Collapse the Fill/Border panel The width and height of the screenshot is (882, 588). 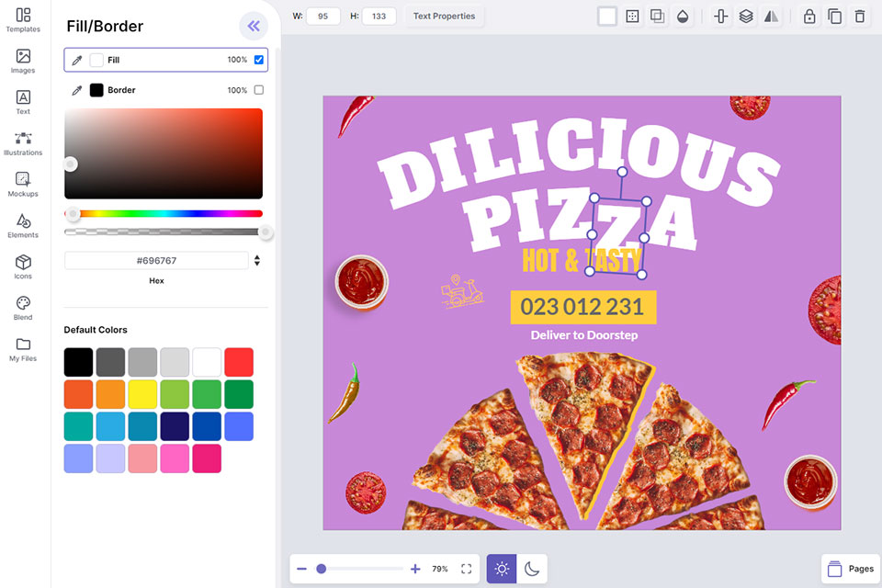coord(254,26)
